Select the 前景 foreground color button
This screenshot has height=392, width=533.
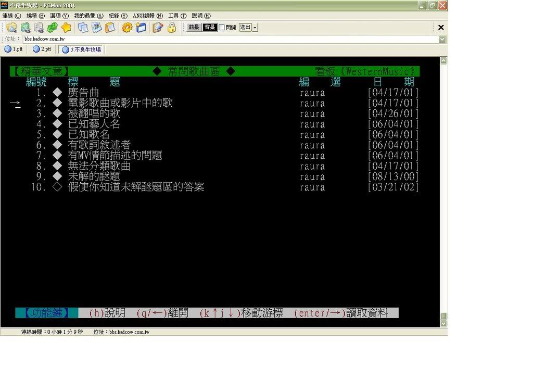pyautogui.click(x=194, y=28)
